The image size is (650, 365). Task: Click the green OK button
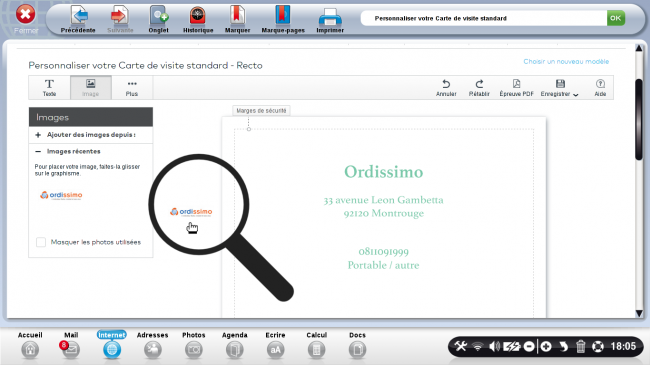coord(616,18)
